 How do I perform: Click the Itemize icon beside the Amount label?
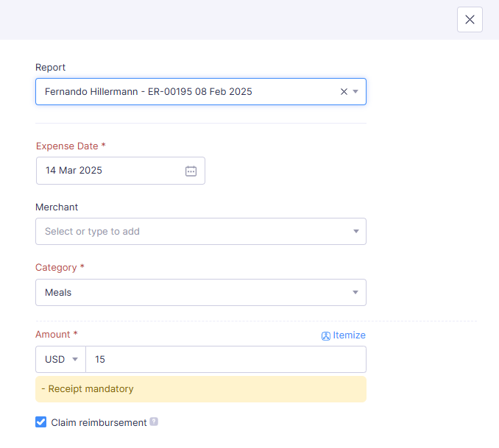click(325, 336)
